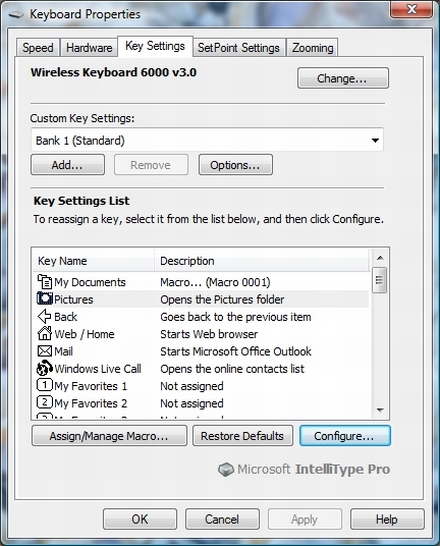Image resolution: width=440 pixels, height=546 pixels.
Task: Click the Key Name column header
Action: point(94,261)
